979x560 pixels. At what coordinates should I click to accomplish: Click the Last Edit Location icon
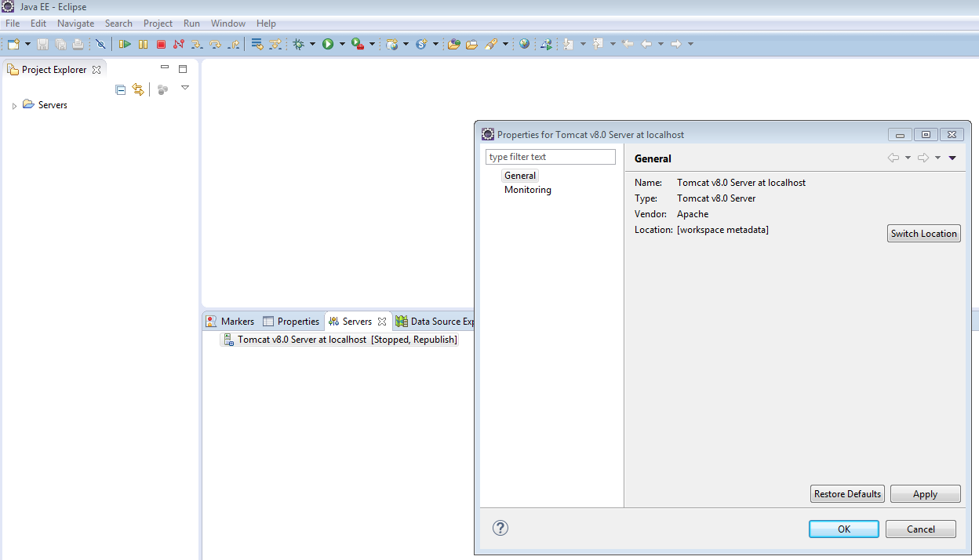(628, 44)
